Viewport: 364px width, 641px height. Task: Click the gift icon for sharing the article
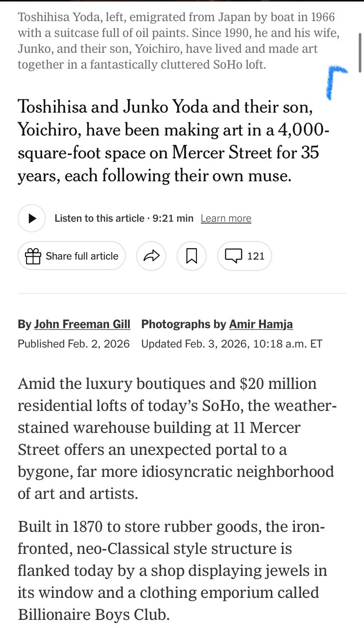33,256
